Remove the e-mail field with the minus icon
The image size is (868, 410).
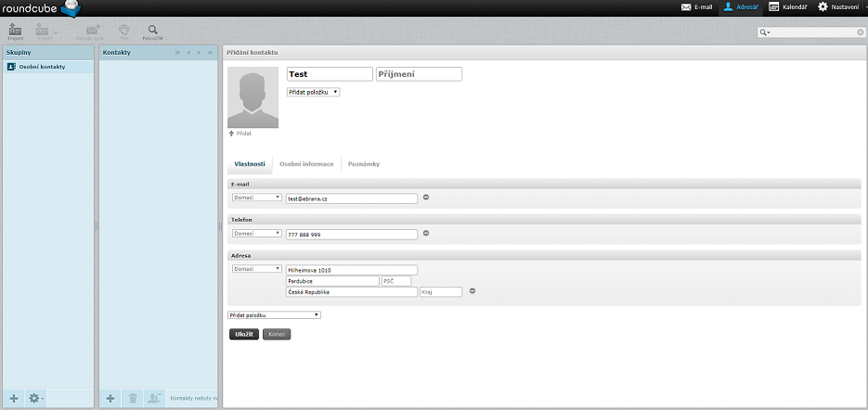(426, 198)
